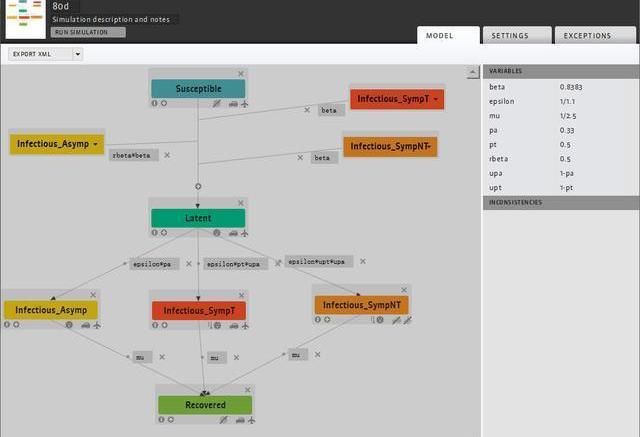
Task: Click the airplane icon on Susceptible compartment
Action: click(x=244, y=103)
